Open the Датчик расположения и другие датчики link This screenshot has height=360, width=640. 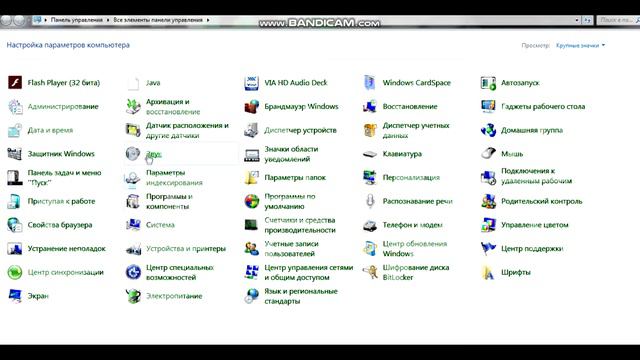[x=187, y=130]
